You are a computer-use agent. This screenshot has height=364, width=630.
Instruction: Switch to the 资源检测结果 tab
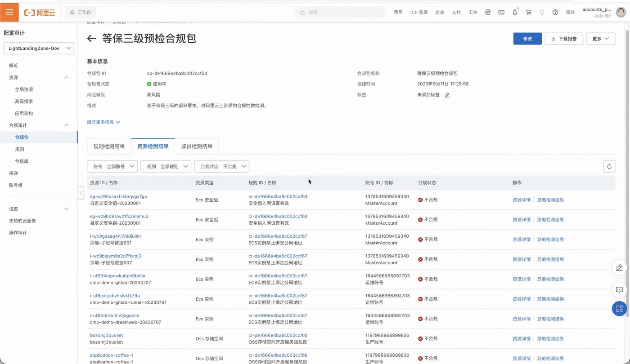click(153, 146)
